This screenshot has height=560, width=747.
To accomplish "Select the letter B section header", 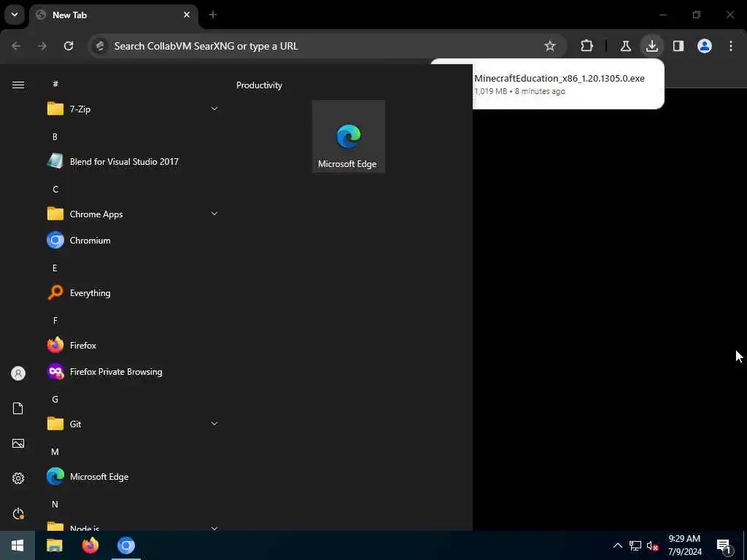I will (x=55, y=136).
